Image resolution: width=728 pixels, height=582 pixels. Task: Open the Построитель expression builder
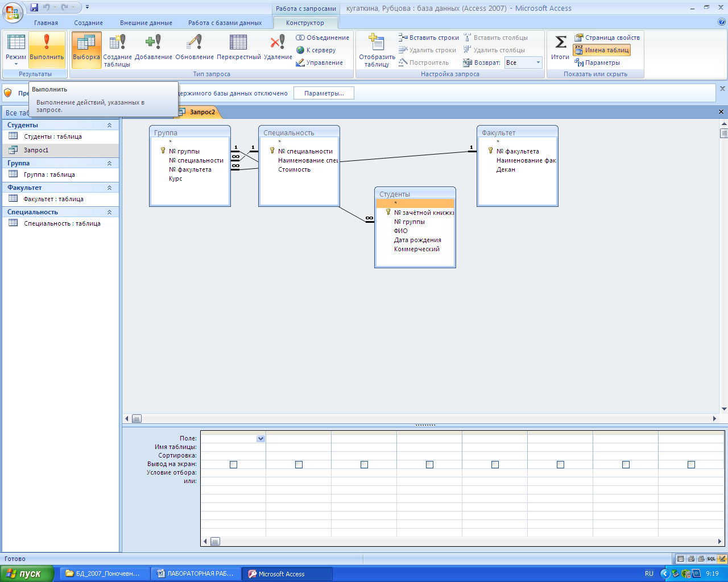coord(424,63)
